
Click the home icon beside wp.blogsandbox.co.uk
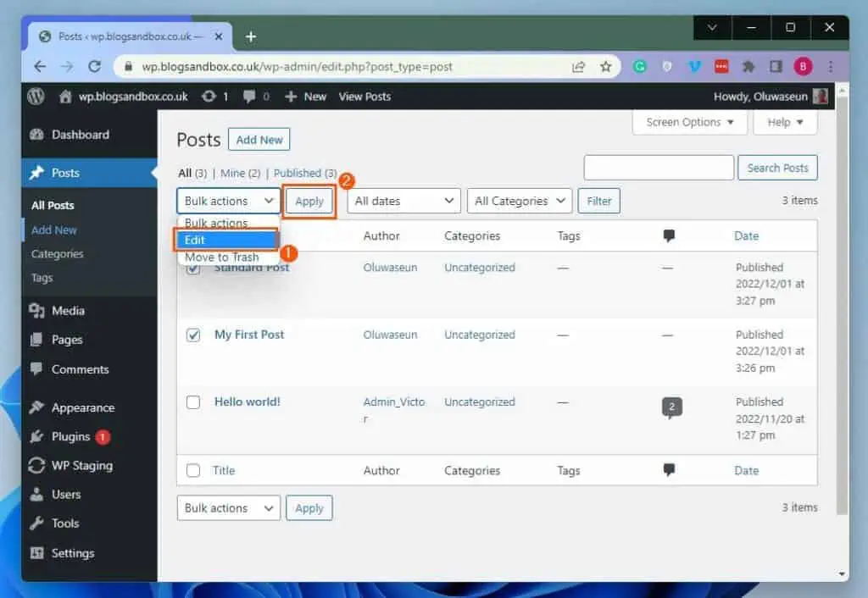pos(65,97)
